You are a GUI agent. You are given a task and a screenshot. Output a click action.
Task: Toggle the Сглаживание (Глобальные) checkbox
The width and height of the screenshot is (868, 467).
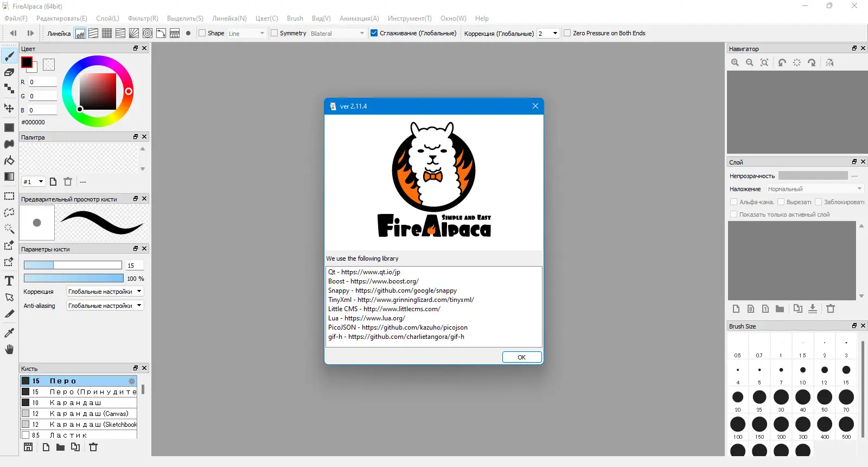click(374, 33)
